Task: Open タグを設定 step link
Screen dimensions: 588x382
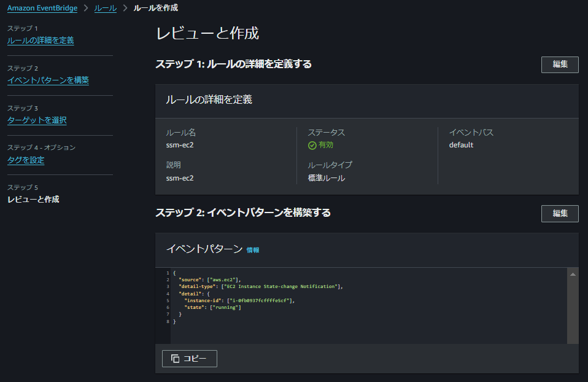Action: tap(25, 160)
